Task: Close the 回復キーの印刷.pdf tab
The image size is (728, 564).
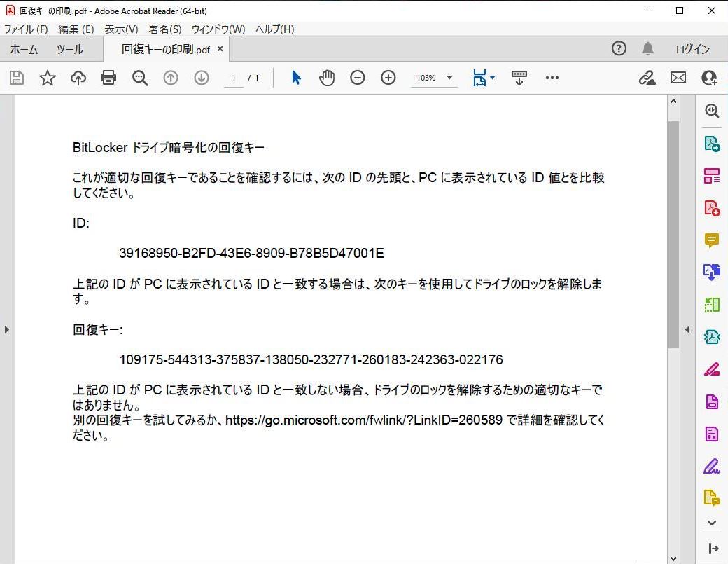Action: (x=220, y=49)
